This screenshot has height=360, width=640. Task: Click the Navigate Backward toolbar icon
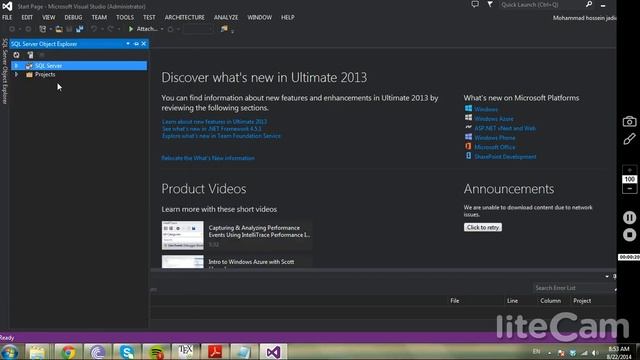[12, 29]
